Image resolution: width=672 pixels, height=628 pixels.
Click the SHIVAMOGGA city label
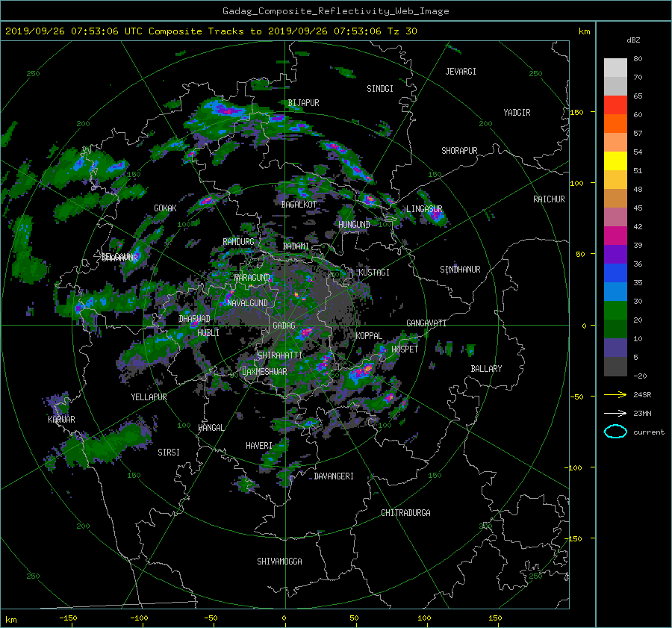pyautogui.click(x=279, y=562)
